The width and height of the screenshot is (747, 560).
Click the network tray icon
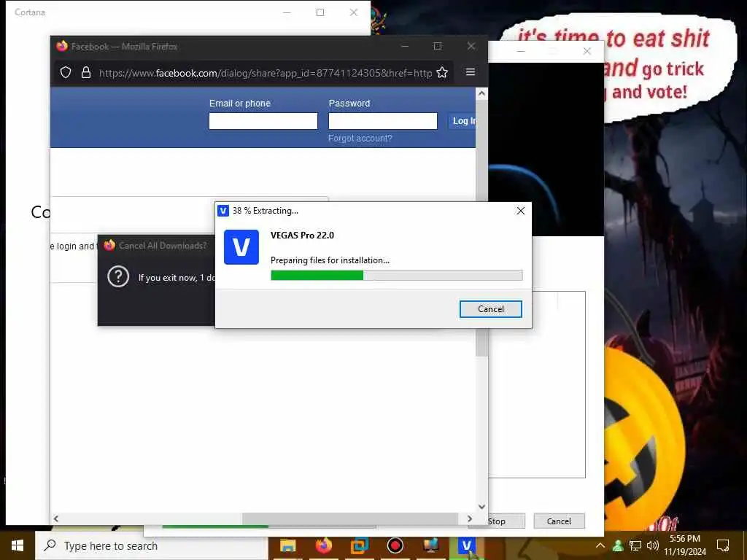[635, 545]
